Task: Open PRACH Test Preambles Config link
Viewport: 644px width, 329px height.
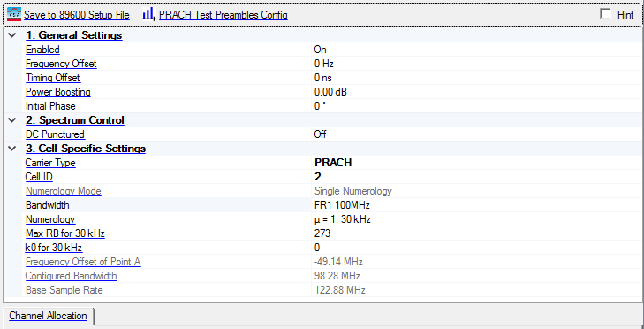Action: click(x=224, y=15)
